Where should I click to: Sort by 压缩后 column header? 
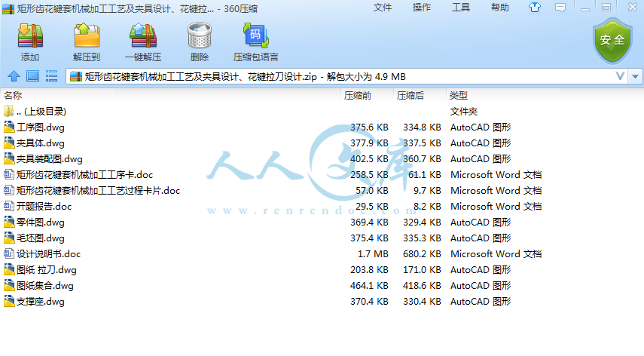point(410,95)
